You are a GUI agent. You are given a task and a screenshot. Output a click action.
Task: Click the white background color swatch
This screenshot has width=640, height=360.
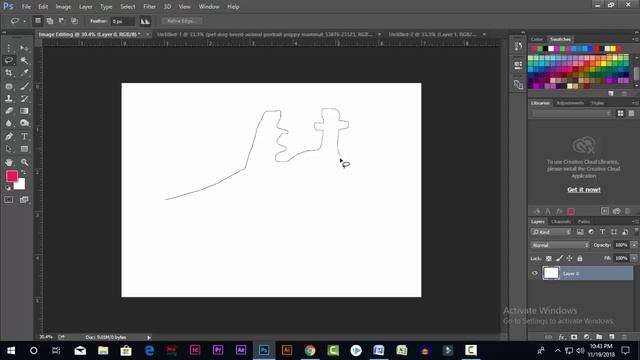(21, 186)
